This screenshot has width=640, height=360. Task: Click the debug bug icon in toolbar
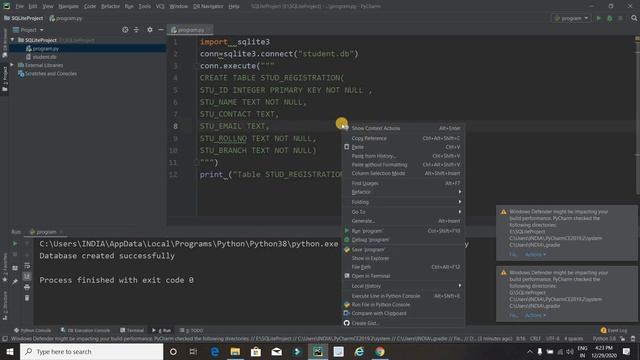[610, 18]
